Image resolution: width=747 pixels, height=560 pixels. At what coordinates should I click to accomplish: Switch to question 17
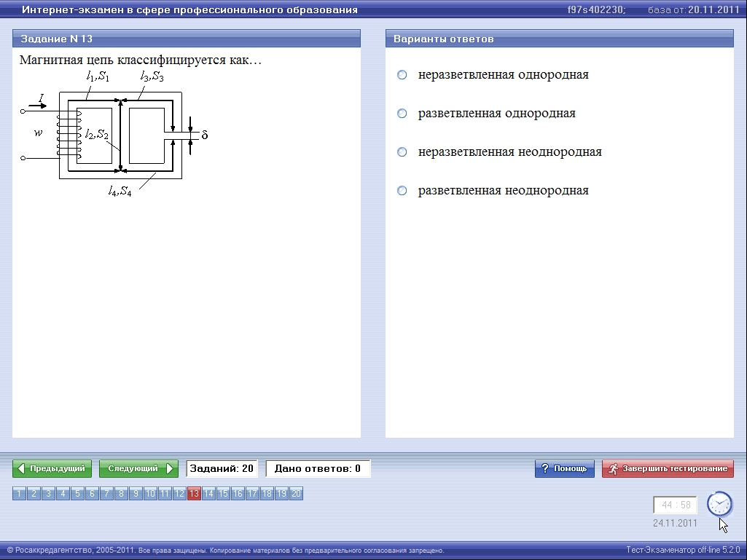click(252, 493)
